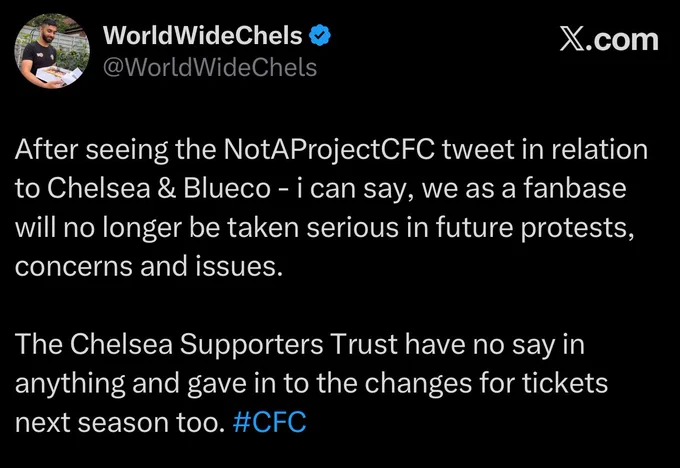Click the word Blueco in the tweet

(x=227, y=188)
